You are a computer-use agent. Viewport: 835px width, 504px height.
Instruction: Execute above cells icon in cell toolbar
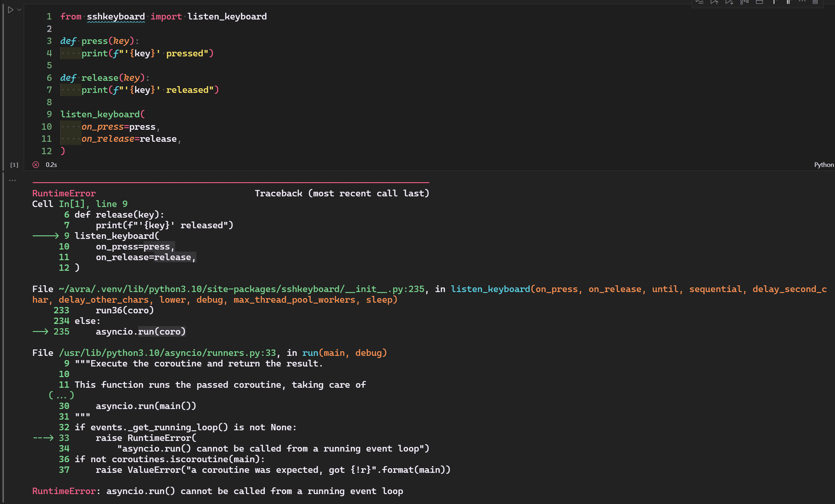[x=714, y=2]
